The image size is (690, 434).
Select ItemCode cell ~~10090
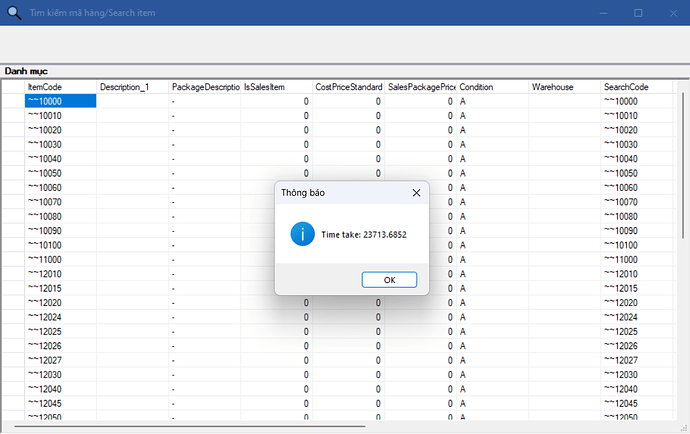click(60, 231)
